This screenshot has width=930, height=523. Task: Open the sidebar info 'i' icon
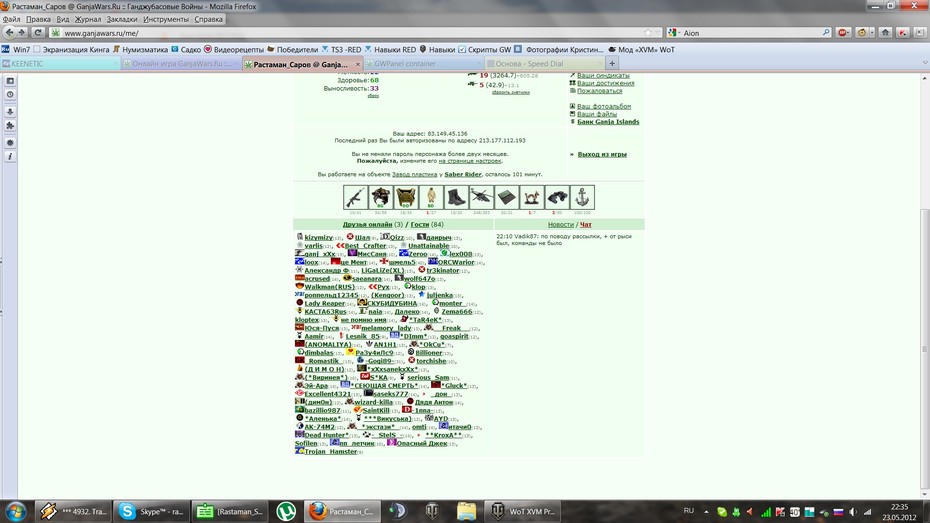click(x=10, y=157)
